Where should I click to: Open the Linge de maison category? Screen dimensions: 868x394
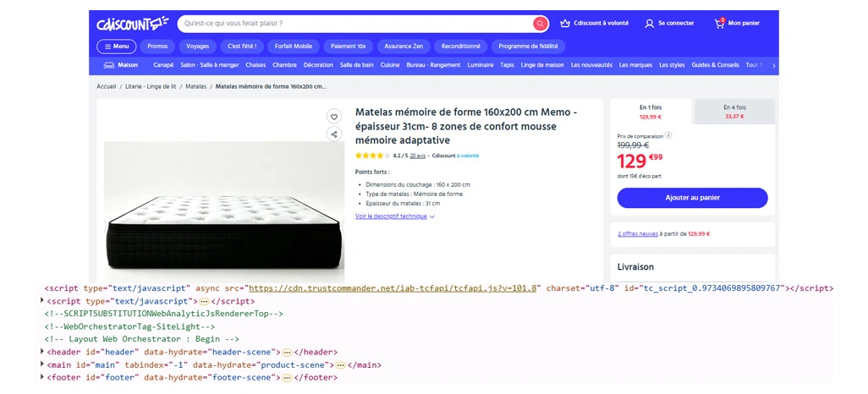click(542, 65)
